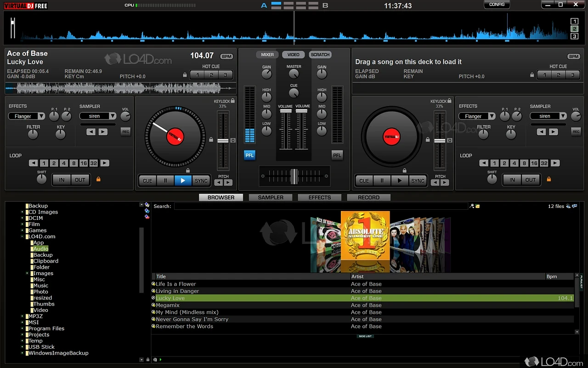588x368 pixels.
Task: Toggle the left deck PFL headphone button
Action: coord(249,155)
